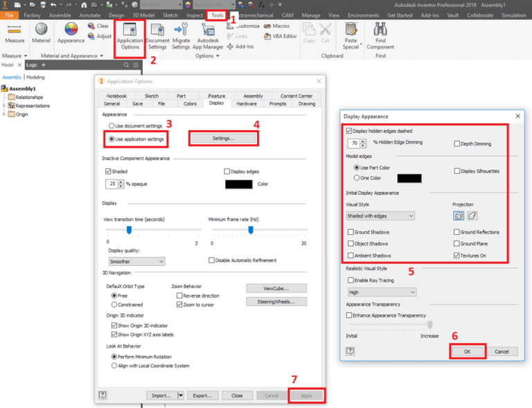Click the browser search magnifier icon

coord(126,65)
